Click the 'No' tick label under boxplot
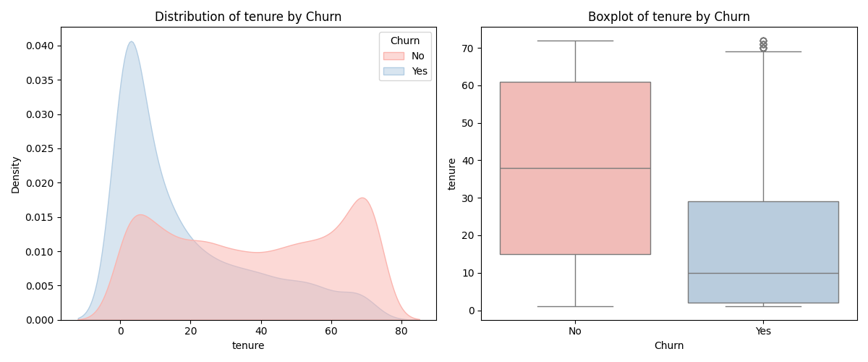The width and height of the screenshot is (868, 362). click(x=575, y=332)
